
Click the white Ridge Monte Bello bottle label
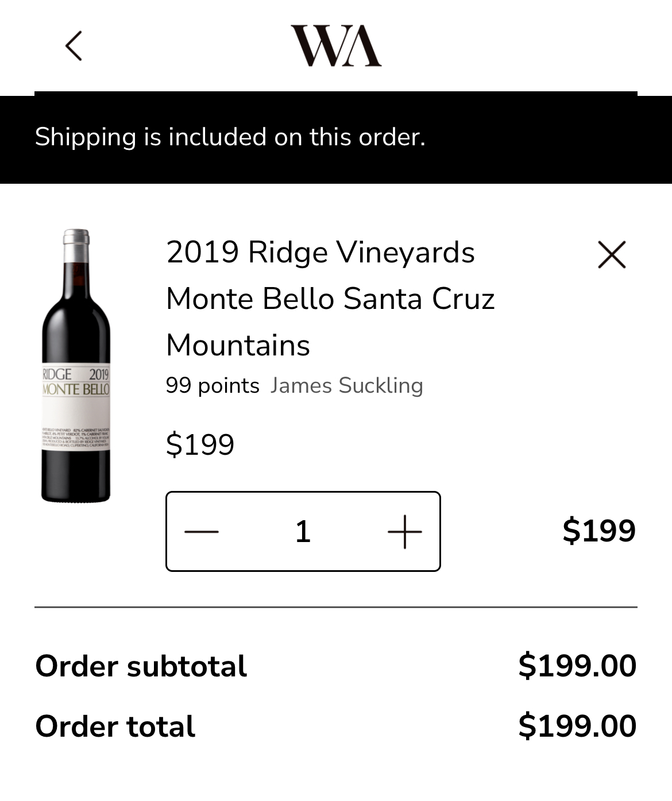coord(76,408)
